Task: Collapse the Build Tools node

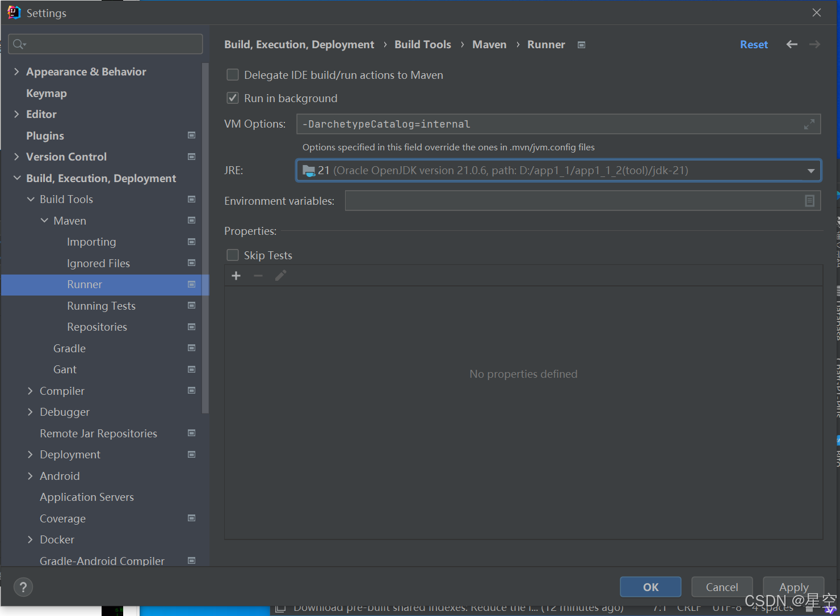Action: point(31,199)
